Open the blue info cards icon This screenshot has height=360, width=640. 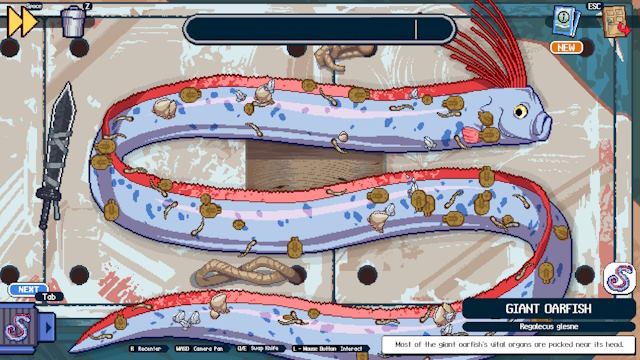(x=566, y=22)
